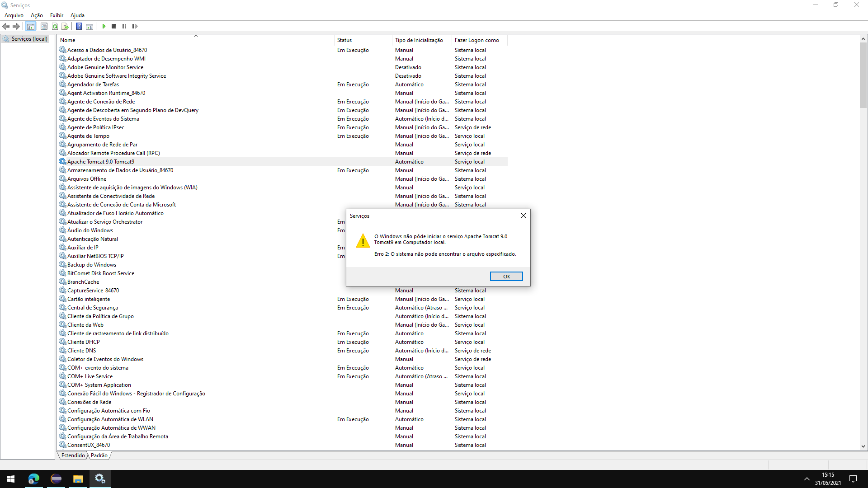Close the Serviços error dialog

(524, 216)
